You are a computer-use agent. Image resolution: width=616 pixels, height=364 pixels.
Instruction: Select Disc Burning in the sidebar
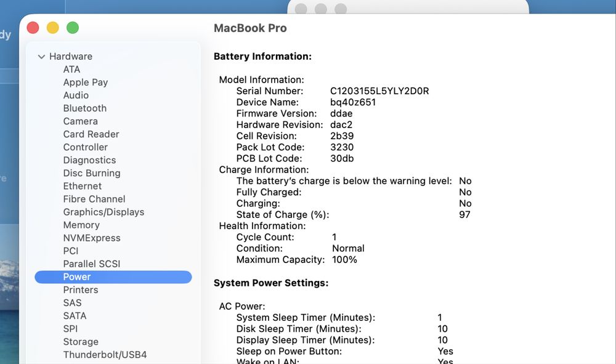(92, 173)
